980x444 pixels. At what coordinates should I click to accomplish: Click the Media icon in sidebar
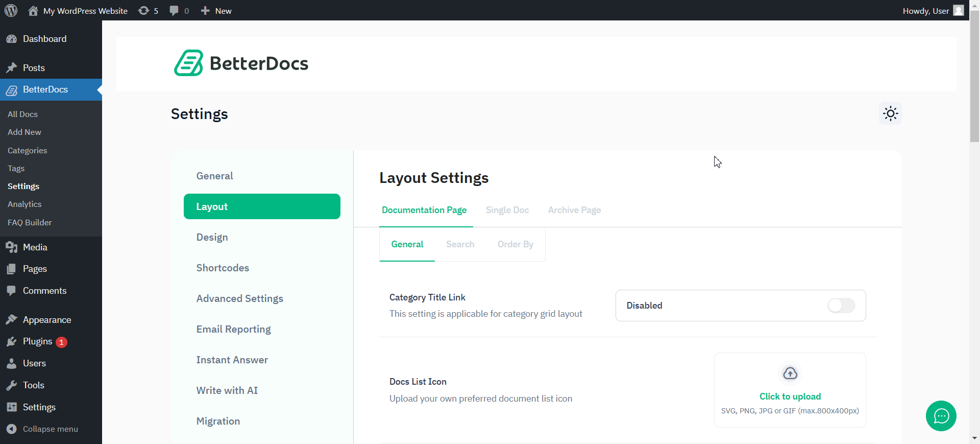pos(12,247)
